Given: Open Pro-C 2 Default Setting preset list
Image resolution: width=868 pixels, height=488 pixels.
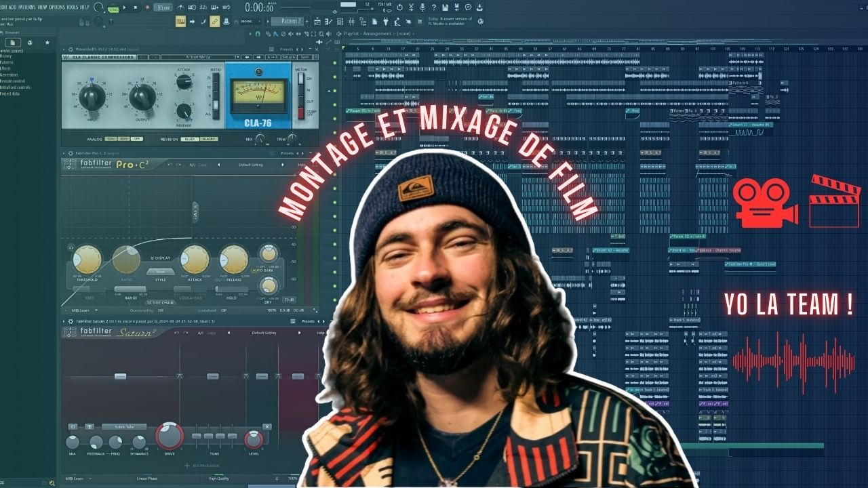Looking at the screenshot, I should pos(251,165).
